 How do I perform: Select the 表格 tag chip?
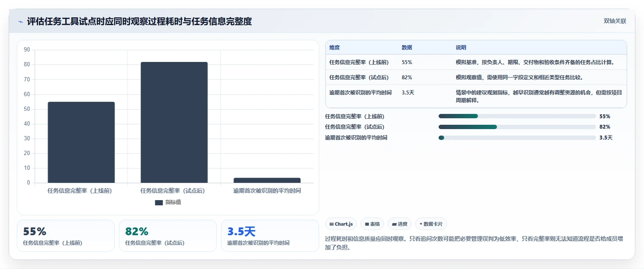(372, 224)
